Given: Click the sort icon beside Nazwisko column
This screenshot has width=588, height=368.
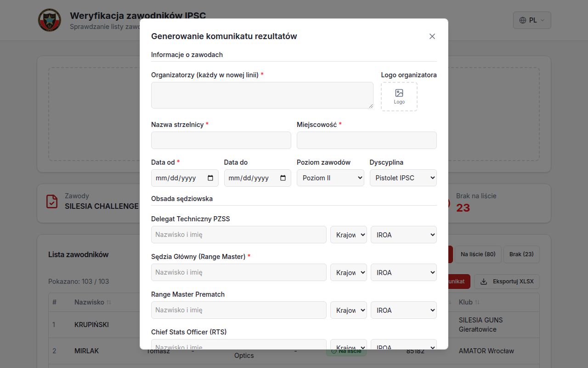Looking at the screenshot, I should [109, 302].
